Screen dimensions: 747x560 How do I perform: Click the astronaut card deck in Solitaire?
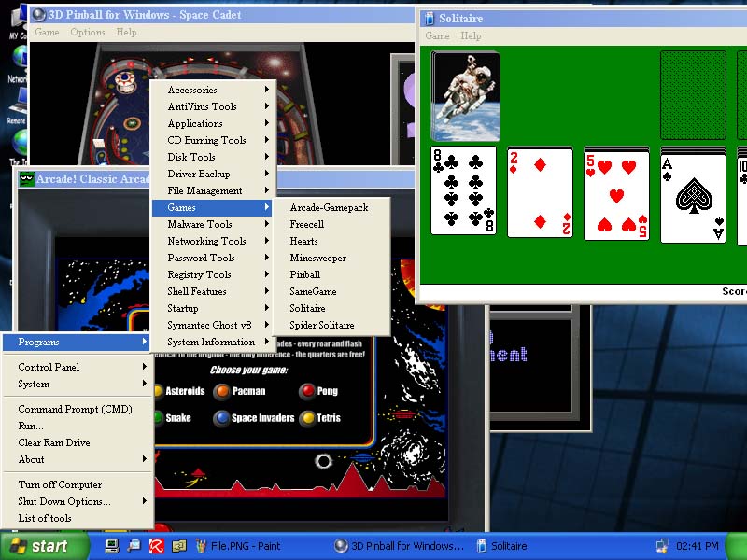465,96
